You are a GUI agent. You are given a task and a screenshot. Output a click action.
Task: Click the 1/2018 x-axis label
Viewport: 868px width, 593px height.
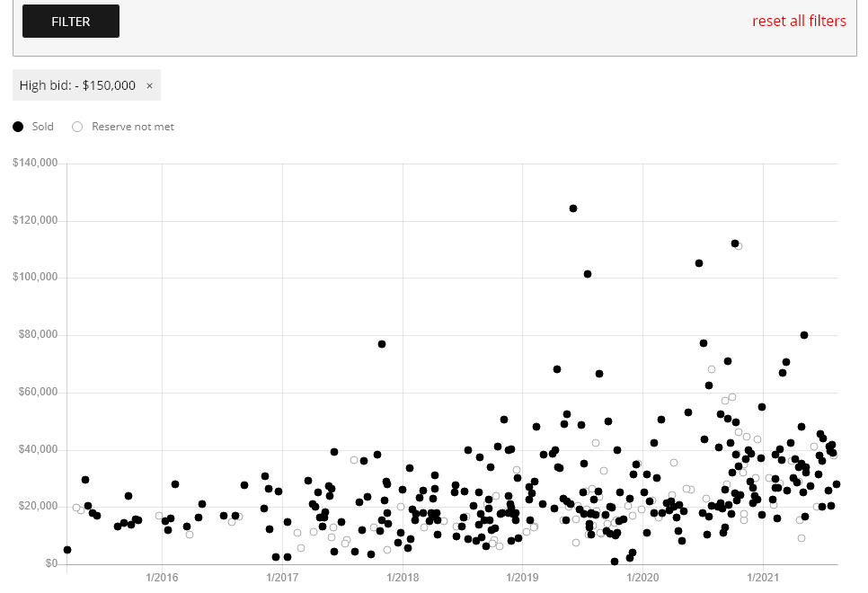click(x=403, y=578)
